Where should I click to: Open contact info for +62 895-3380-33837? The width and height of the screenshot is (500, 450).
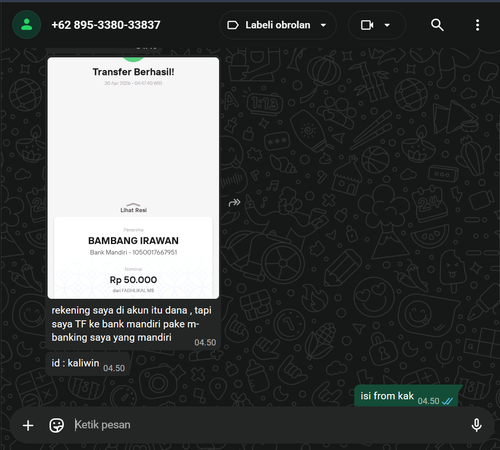106,25
